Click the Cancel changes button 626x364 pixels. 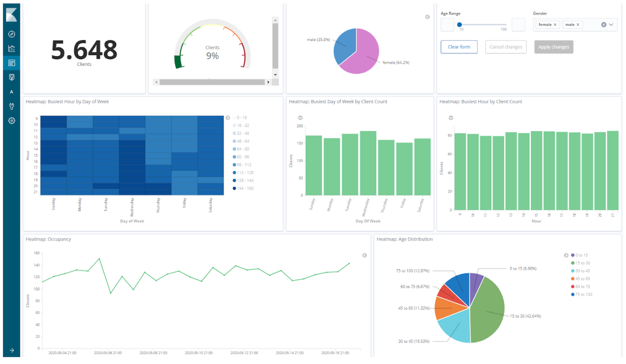[505, 47]
